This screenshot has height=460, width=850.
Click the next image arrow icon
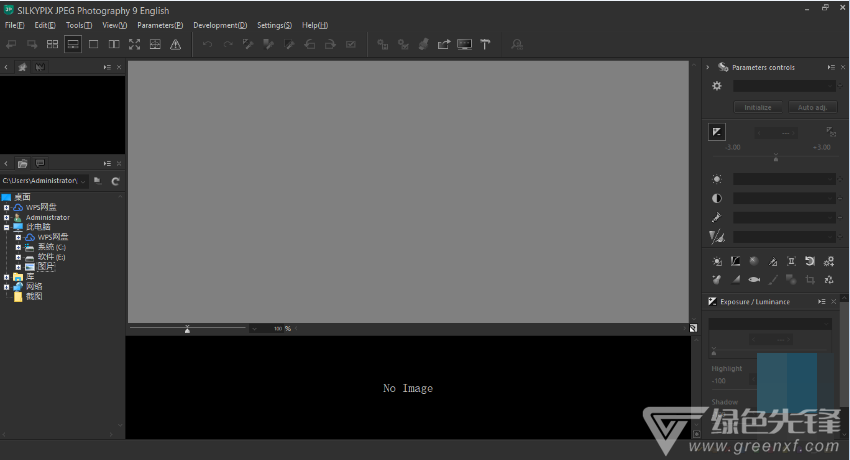coord(32,44)
